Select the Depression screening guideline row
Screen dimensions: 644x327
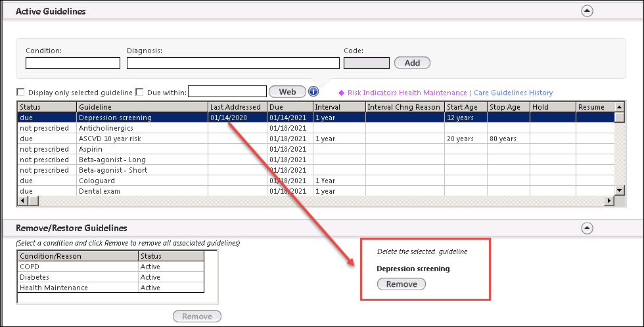[316, 118]
